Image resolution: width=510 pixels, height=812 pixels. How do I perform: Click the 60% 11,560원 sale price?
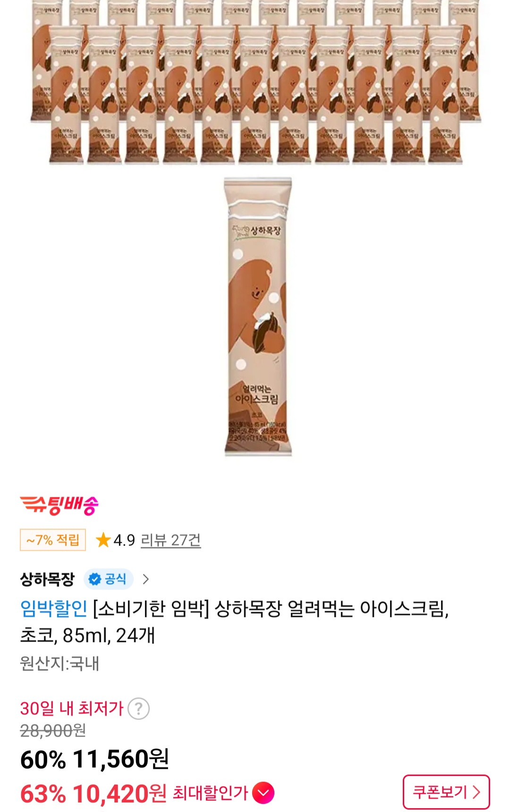pos(94,760)
